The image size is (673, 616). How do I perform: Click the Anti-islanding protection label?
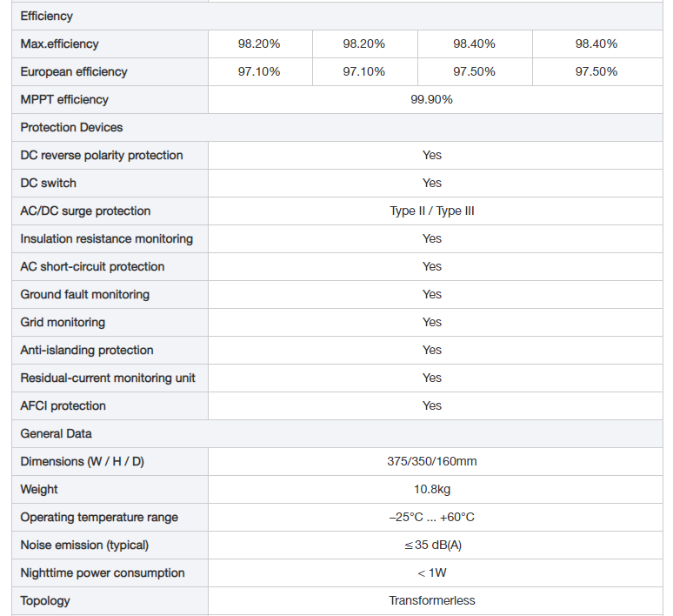87,350
